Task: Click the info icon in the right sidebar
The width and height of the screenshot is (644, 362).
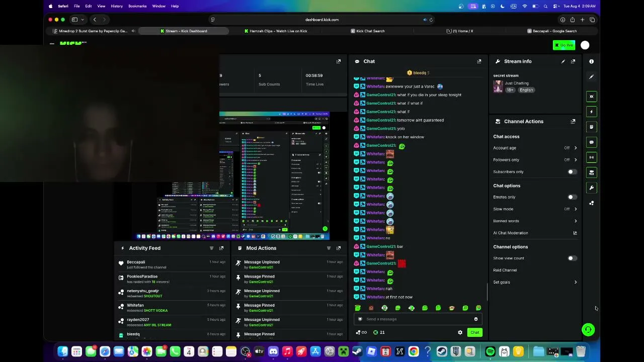Action: (x=592, y=61)
